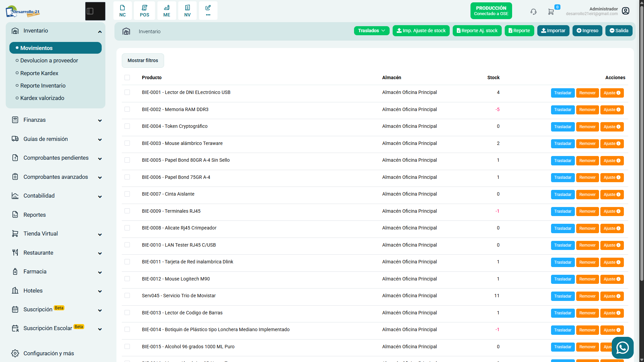Open the user profile avatar icon
This screenshot has width=644, height=362.
coord(626,11)
